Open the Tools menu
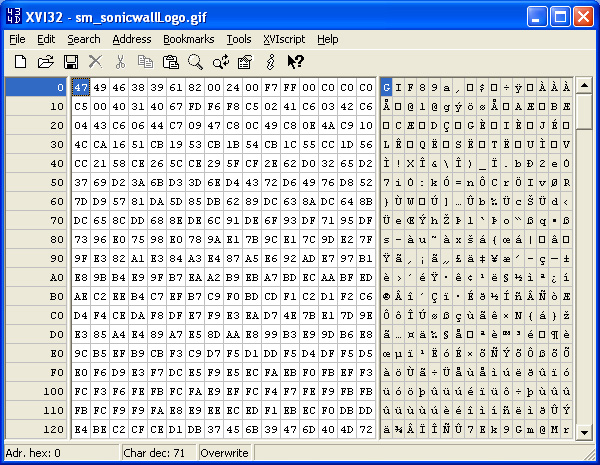Image resolution: width=600 pixels, height=465 pixels. [239, 39]
